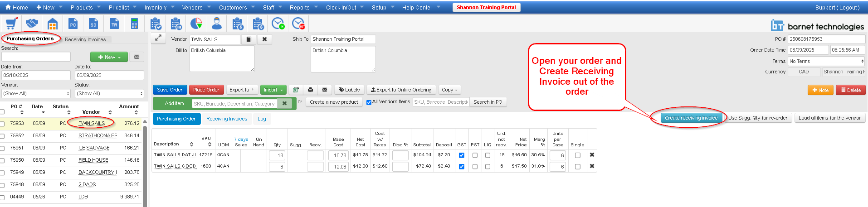This screenshot has height=207, width=868.
Task: Open the pie chart toolbar icon
Action: [196, 24]
